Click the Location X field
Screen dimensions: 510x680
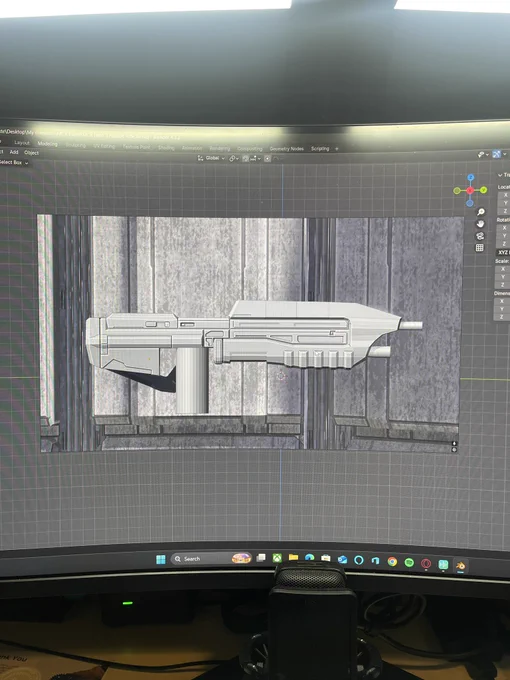pos(503,195)
